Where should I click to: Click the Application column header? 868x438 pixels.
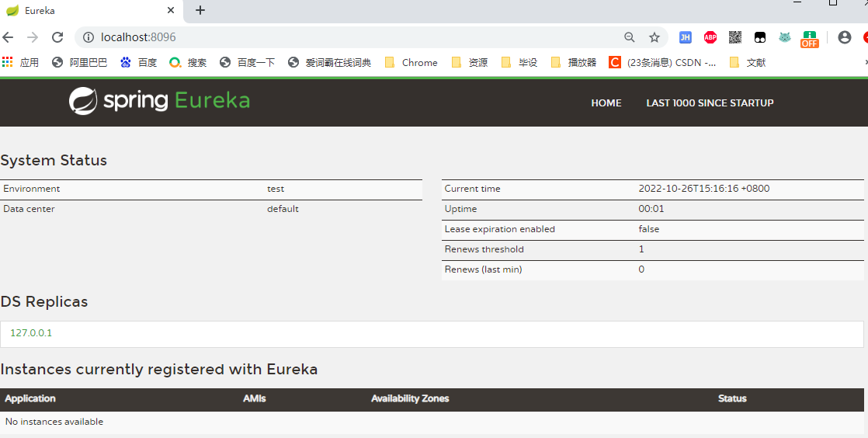[30, 398]
